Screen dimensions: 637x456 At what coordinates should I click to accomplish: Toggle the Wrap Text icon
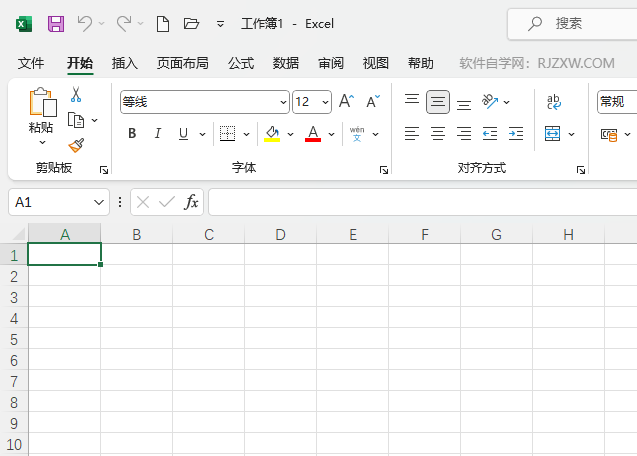click(553, 102)
